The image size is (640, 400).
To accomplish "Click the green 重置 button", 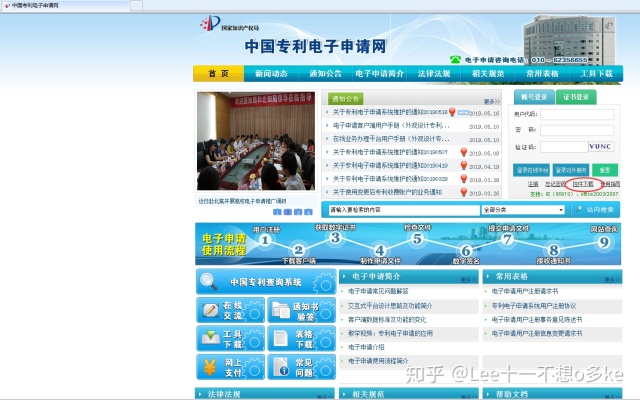I will [x=605, y=170].
